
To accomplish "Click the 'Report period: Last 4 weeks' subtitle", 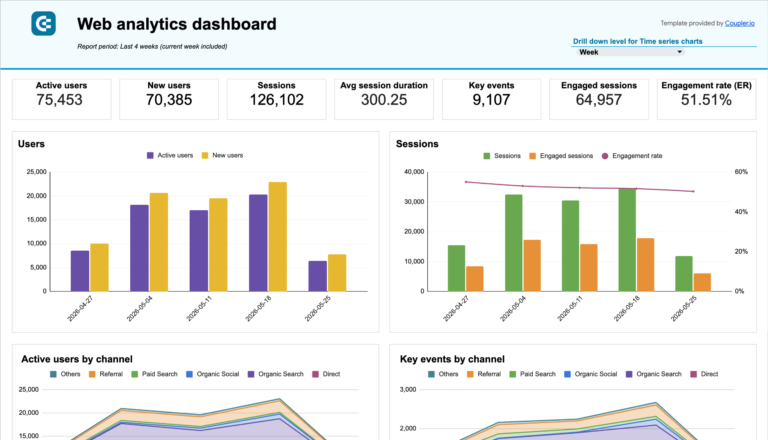I will 152,47.
